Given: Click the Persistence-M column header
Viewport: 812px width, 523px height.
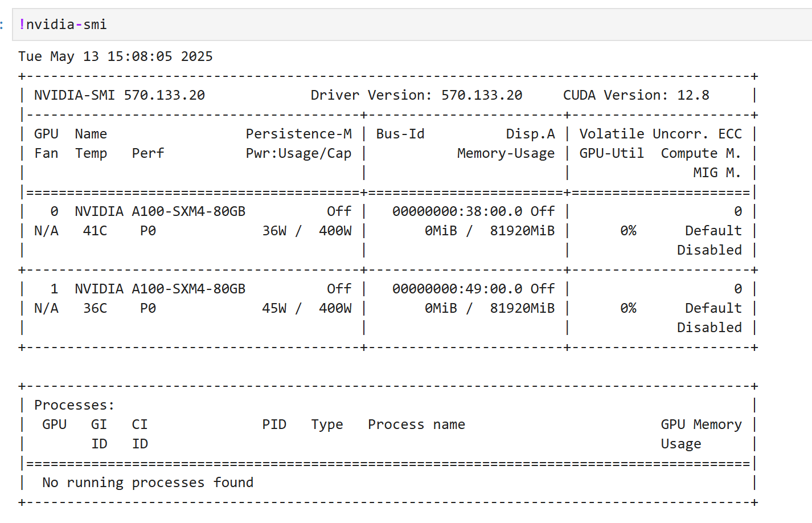Looking at the screenshot, I should (x=299, y=134).
